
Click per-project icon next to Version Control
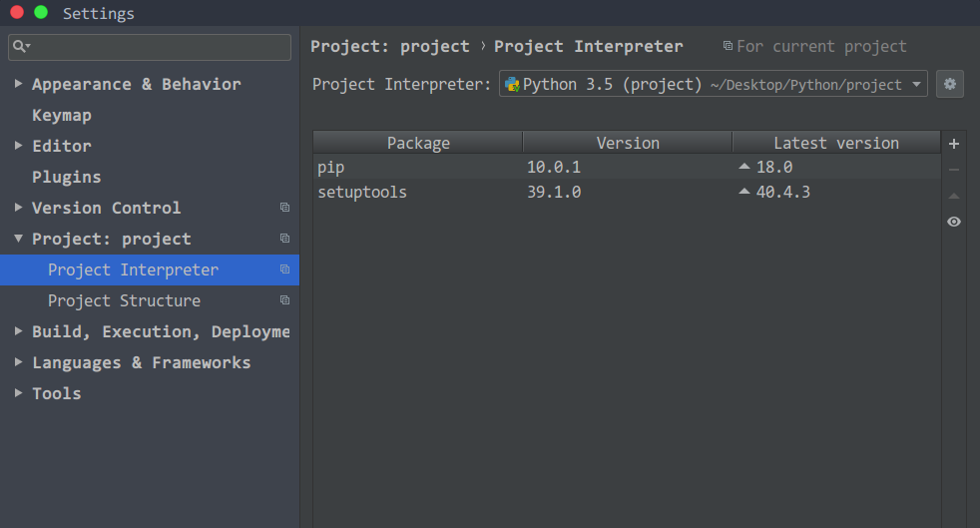[285, 208]
